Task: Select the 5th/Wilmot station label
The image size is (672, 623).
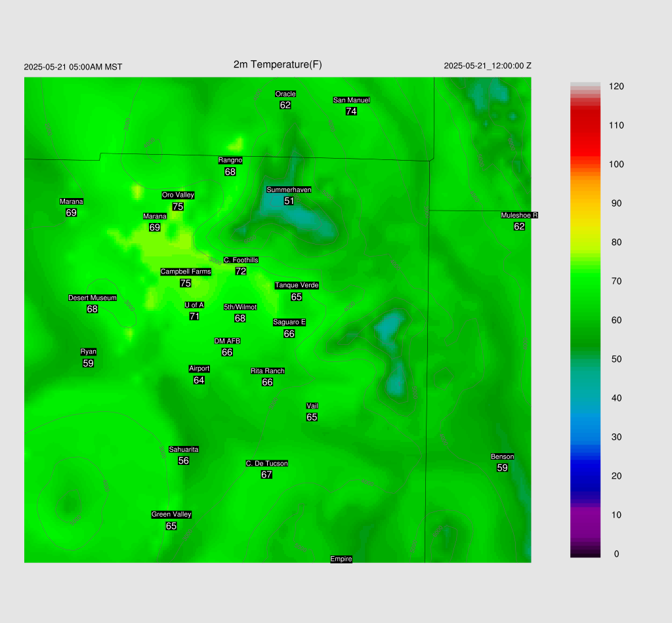Action: [240, 307]
